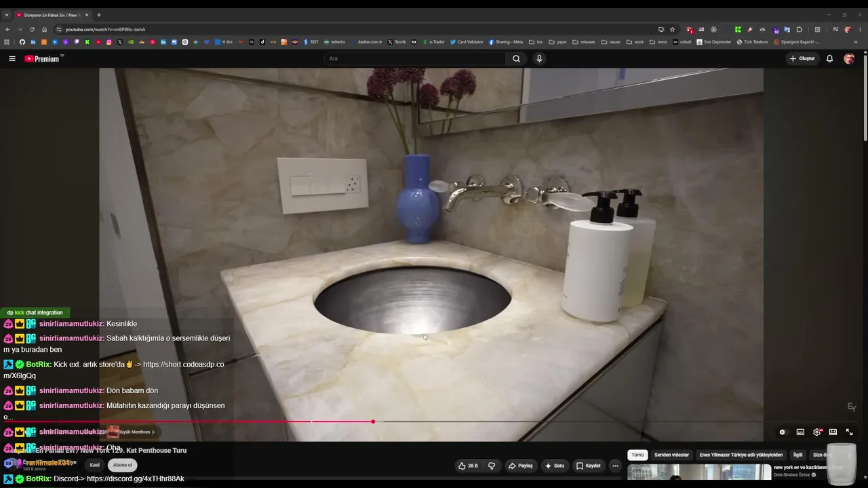Open the H Arz bookmark
Image resolution: width=868 pixels, height=488 pixels.
click(224, 42)
